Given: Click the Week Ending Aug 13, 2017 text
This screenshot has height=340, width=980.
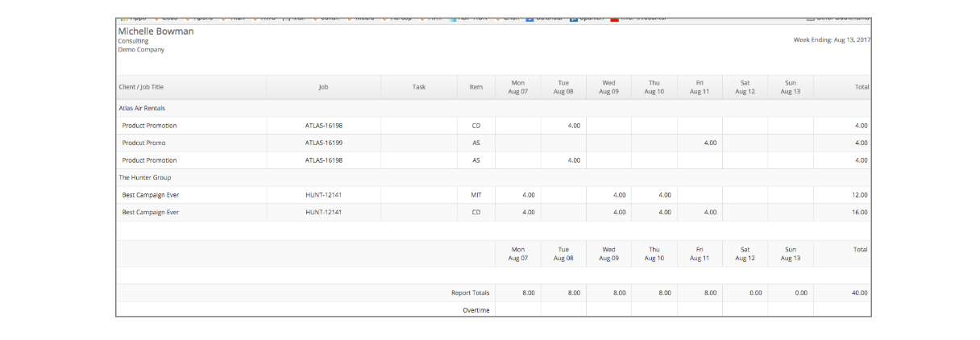Looking at the screenshot, I should 831,39.
